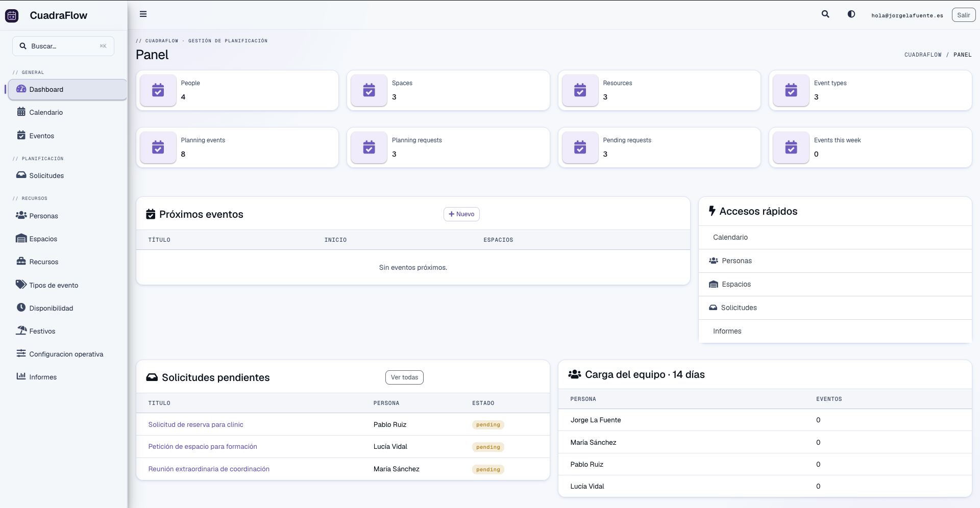The width and height of the screenshot is (980, 508).
Task: Click the Tipos de evento tags icon
Action: [21, 284]
